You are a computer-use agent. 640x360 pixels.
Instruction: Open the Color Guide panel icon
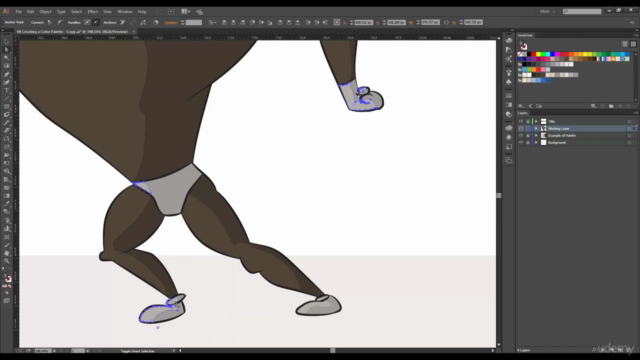click(509, 50)
